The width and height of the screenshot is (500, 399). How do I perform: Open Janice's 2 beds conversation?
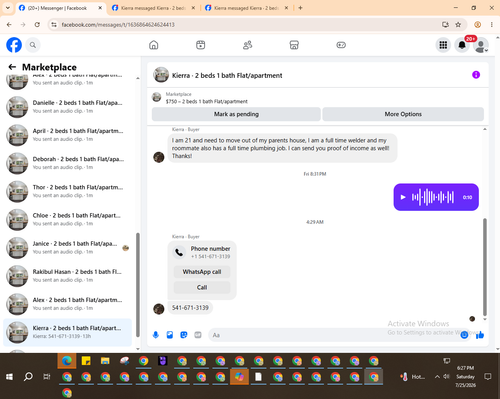(68, 248)
